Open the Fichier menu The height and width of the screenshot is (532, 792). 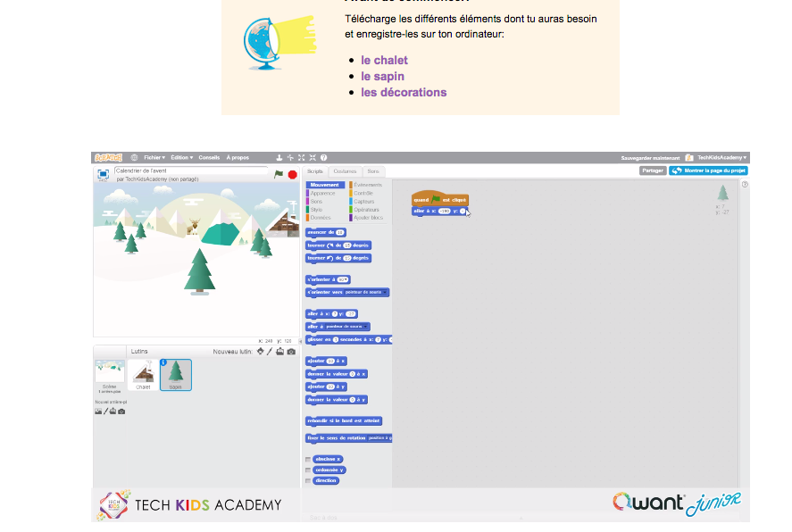point(154,157)
